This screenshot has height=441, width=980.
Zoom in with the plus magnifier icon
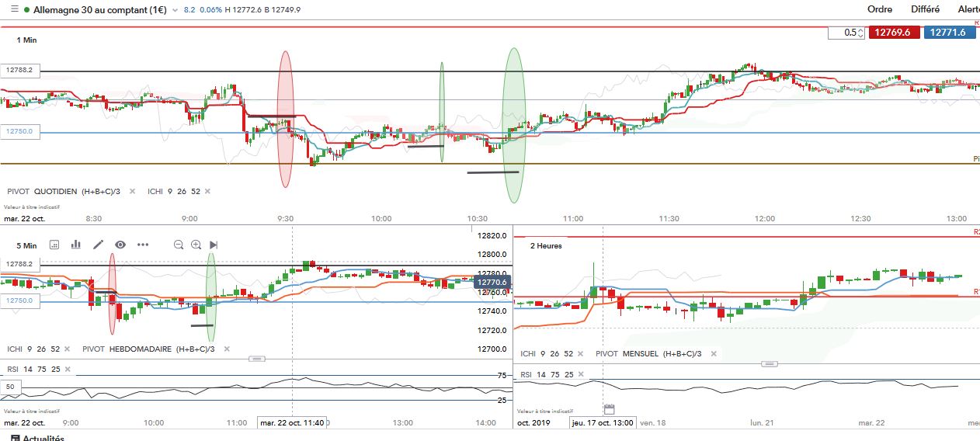point(196,245)
